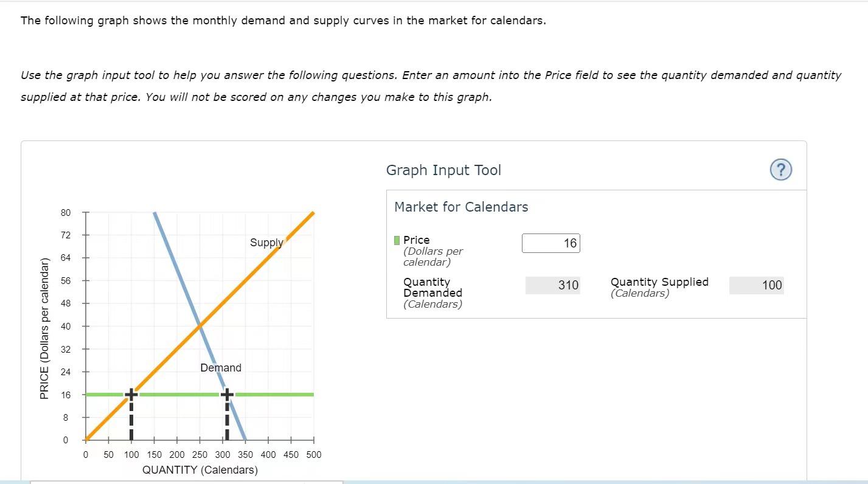Click the question mark help icon
The width and height of the screenshot is (868, 484).
pos(780,170)
